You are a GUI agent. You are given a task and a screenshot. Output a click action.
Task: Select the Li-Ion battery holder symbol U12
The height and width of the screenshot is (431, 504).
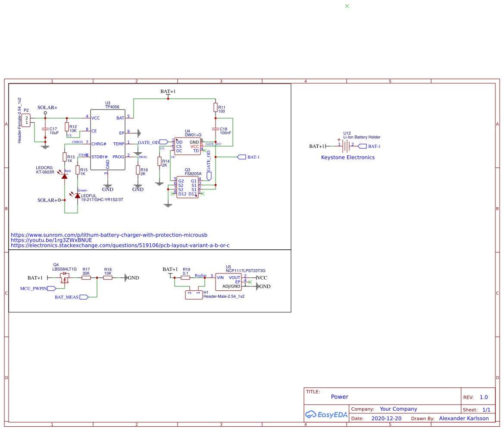346,146
